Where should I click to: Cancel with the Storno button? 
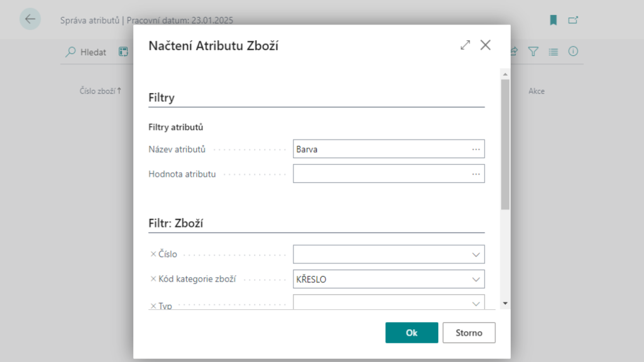pos(468,332)
